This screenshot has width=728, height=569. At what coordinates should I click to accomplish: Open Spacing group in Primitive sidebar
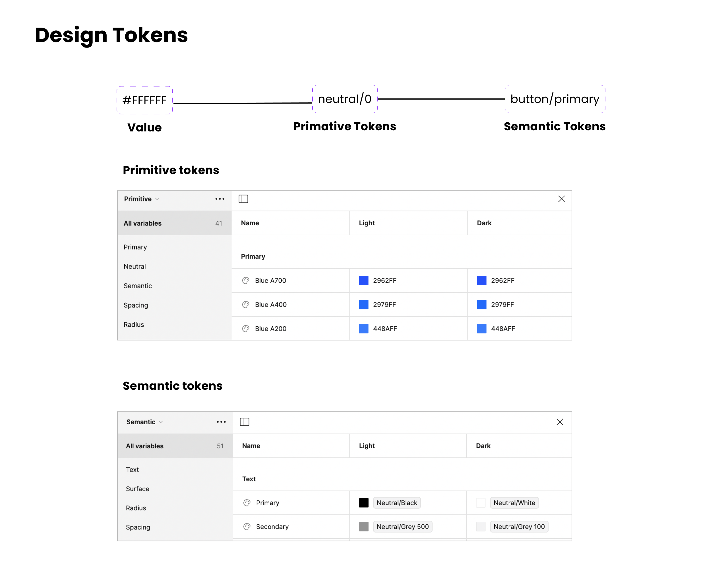coord(136,305)
